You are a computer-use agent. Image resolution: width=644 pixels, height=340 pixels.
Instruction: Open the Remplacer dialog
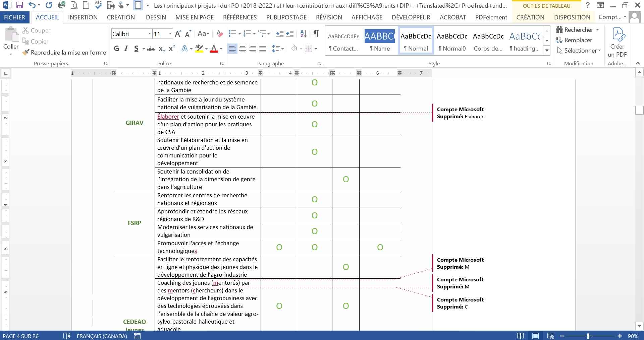(x=574, y=40)
